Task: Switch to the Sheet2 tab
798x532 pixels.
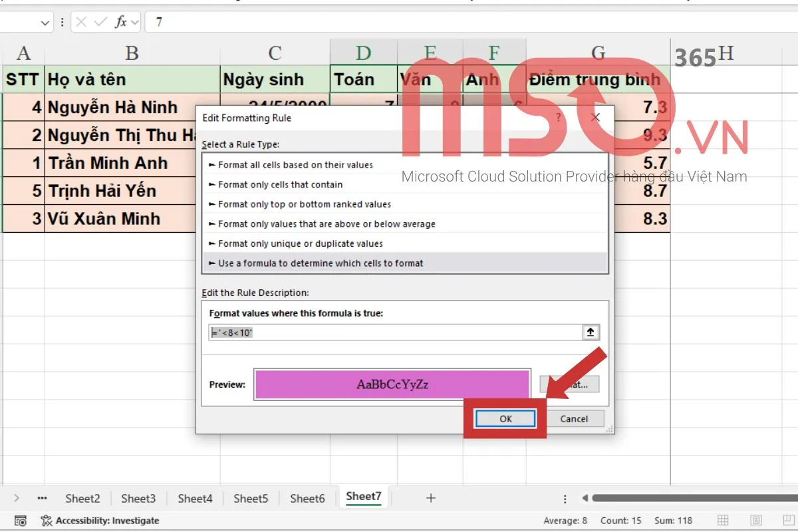Action: pos(82,498)
